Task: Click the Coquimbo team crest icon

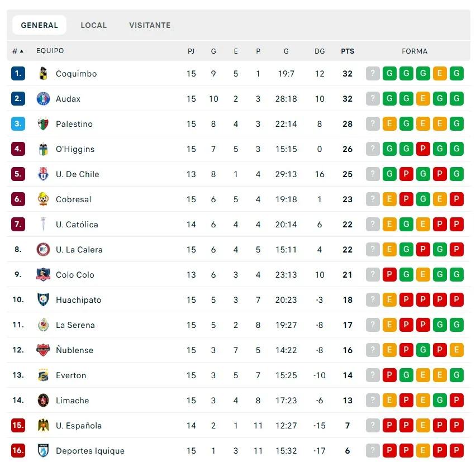Action: [43, 74]
